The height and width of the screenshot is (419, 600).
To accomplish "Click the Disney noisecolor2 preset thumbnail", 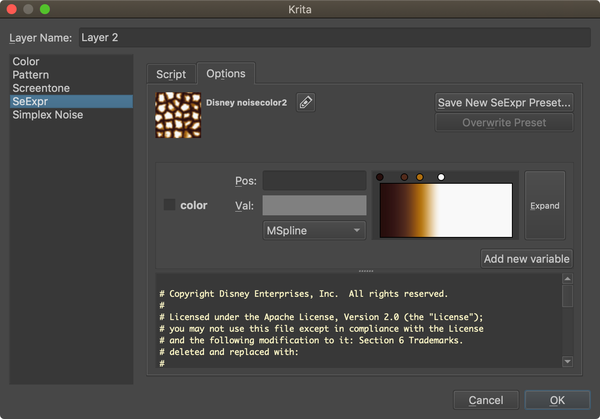I will click(x=178, y=114).
